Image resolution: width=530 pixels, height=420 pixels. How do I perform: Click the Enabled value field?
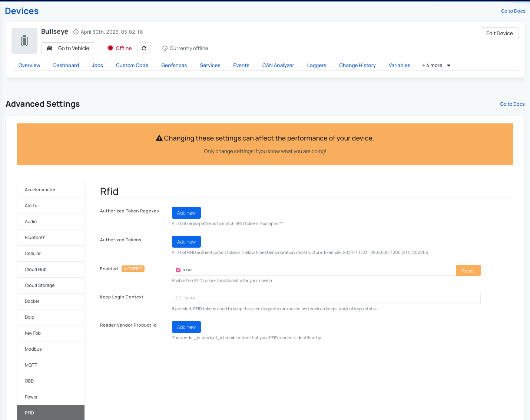pos(314,270)
